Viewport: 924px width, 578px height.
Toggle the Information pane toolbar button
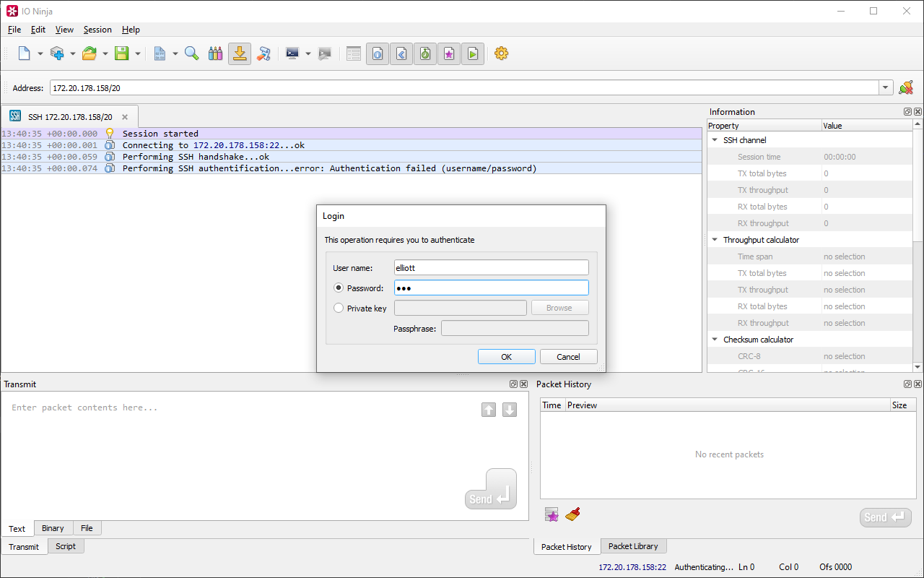pos(378,53)
